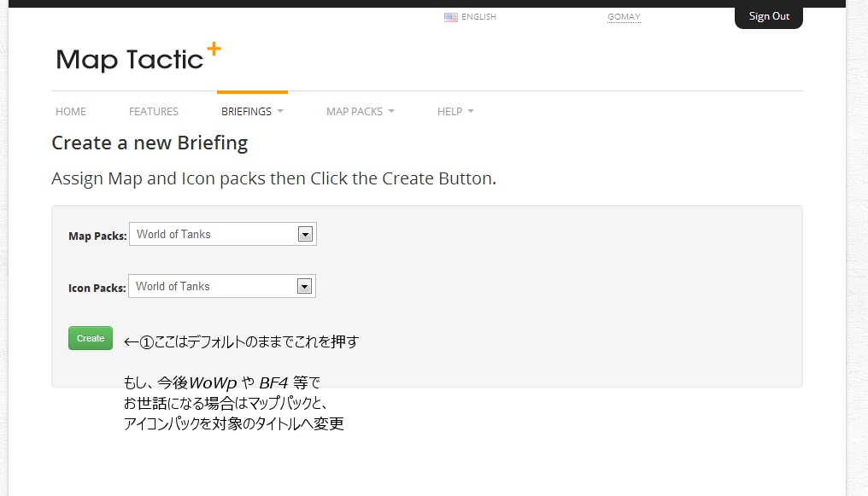Viewport: 868px width, 496px height.
Task: Click the "Icon Packs:" field label
Action: pos(97,289)
